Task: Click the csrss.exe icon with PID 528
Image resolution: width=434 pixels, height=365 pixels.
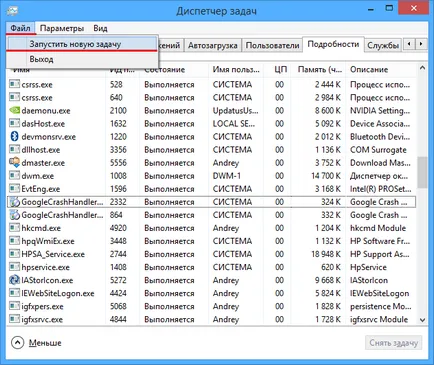Action: tap(14, 84)
